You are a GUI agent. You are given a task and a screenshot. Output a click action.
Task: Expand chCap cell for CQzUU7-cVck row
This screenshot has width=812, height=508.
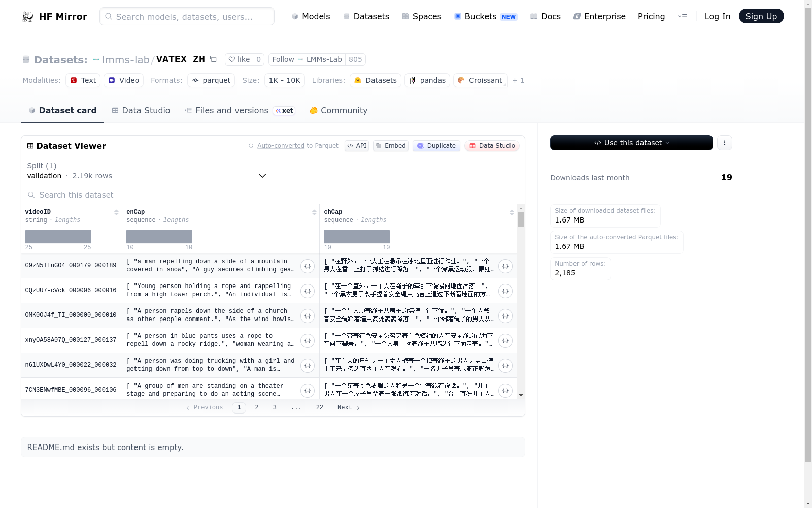click(x=505, y=291)
